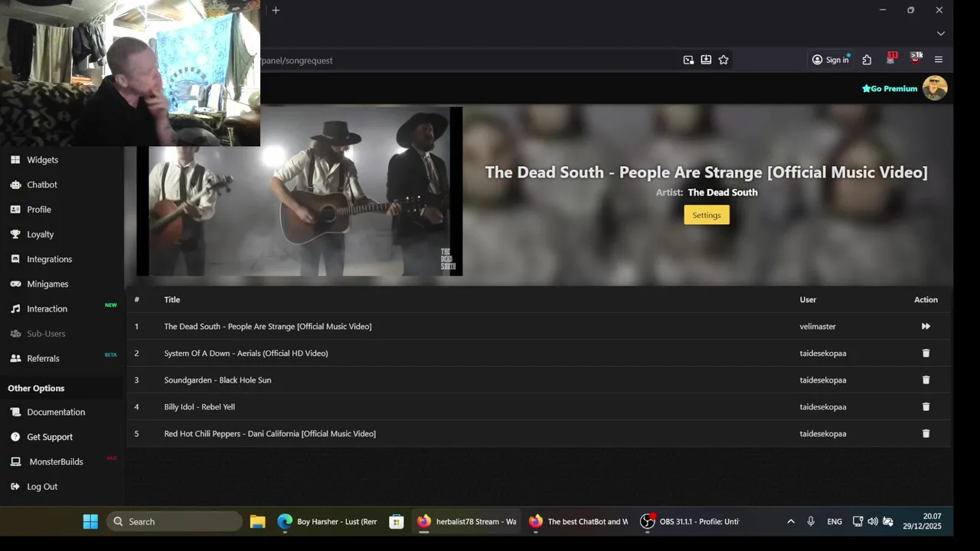Click the Dead South video player

(x=299, y=191)
